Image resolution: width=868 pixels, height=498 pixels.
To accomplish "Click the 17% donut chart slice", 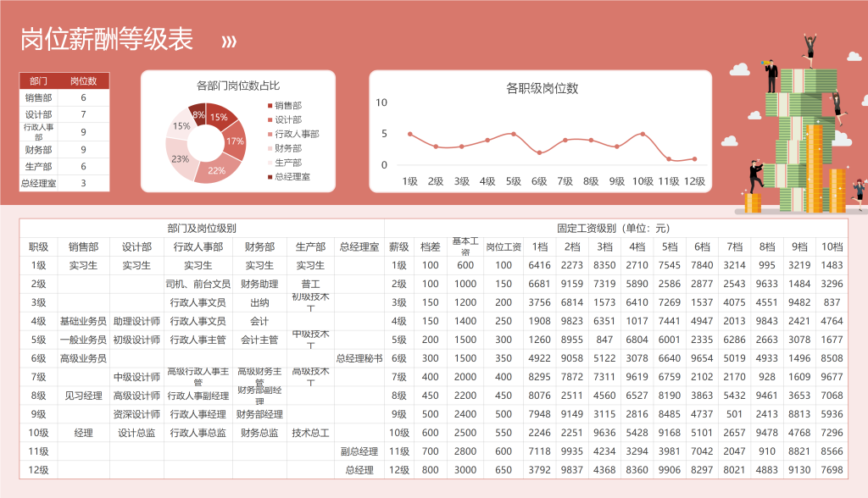I will click(x=234, y=141).
